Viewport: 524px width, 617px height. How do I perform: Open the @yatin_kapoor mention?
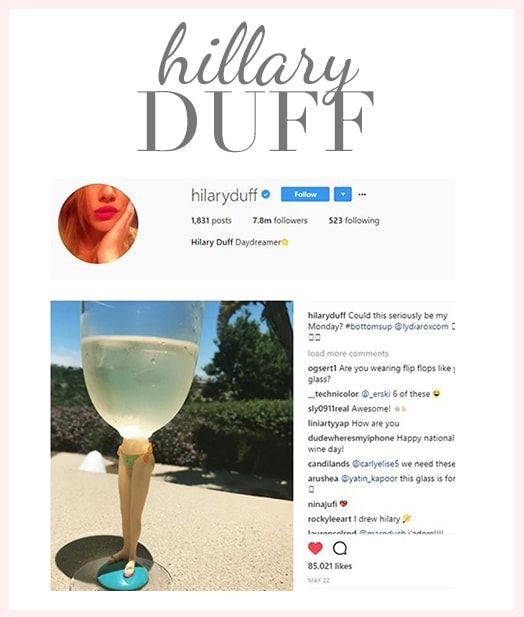coord(369,479)
